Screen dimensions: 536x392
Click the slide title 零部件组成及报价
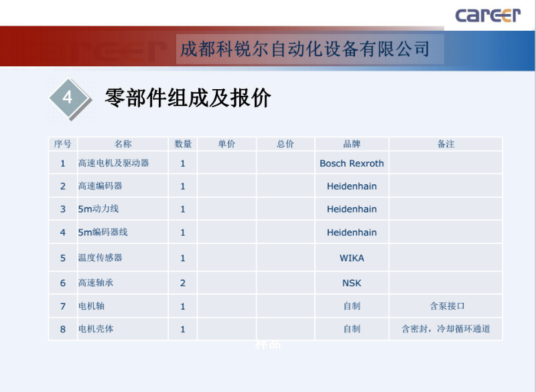tap(188, 98)
